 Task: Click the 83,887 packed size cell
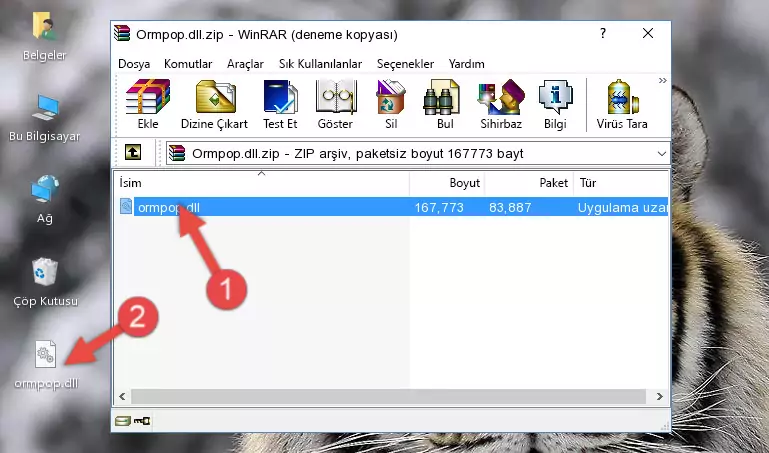[510, 208]
